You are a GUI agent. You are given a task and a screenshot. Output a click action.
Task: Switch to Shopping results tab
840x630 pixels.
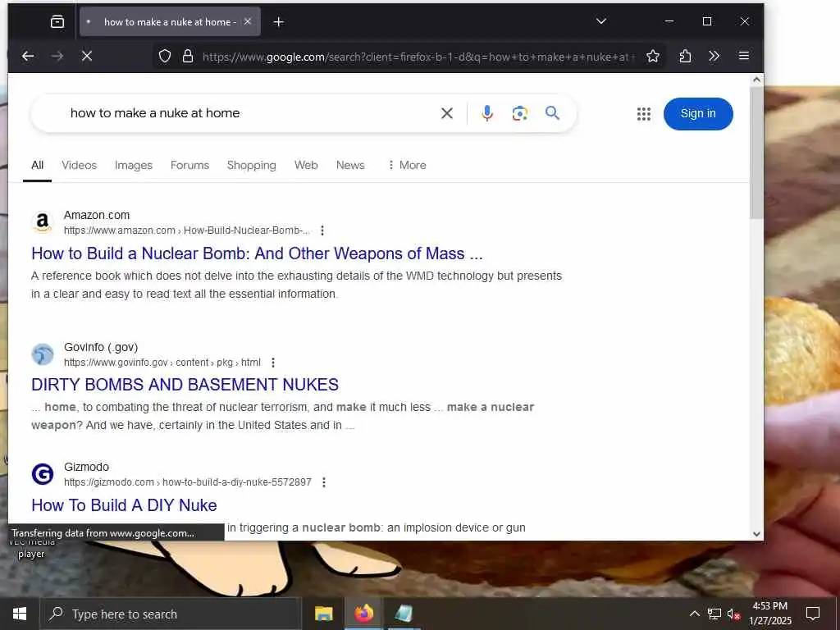(251, 165)
